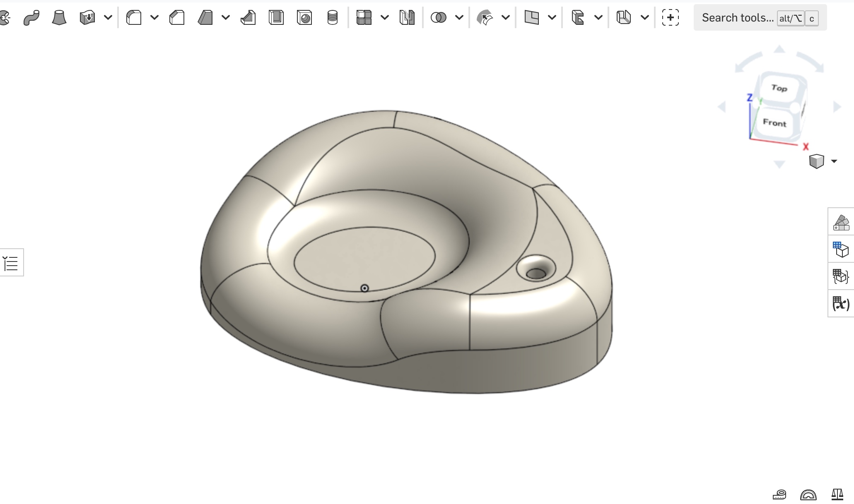Image resolution: width=854 pixels, height=504 pixels.
Task: Select the Boolean tool
Action: 439,17
